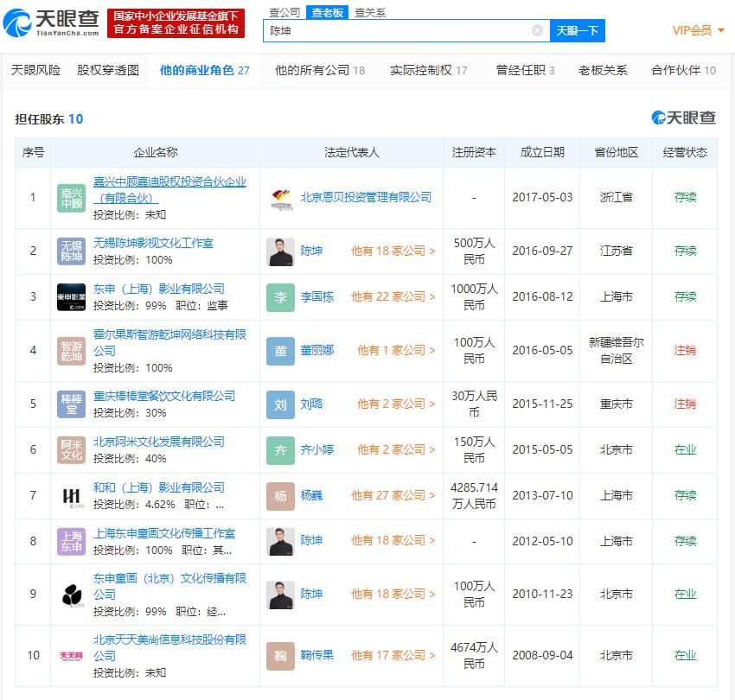
Task: Click the 无锡陈坤 studio logo
Action: (x=71, y=251)
